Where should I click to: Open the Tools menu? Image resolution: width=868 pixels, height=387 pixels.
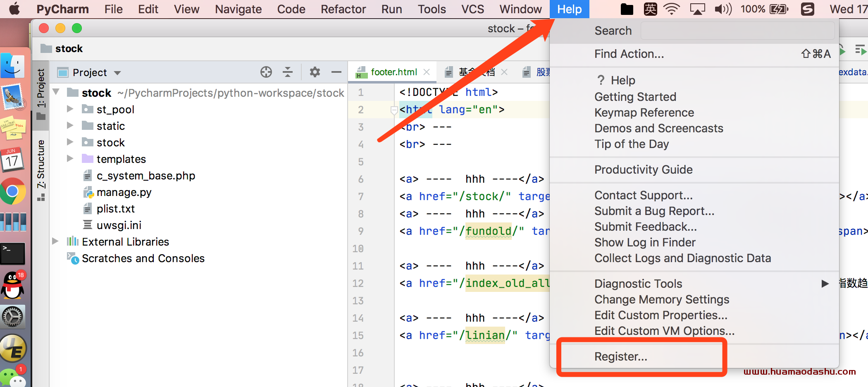(x=432, y=9)
